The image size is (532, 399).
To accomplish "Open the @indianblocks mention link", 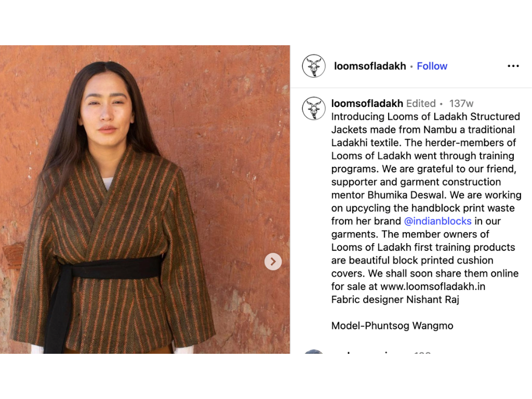I will coord(437,221).
